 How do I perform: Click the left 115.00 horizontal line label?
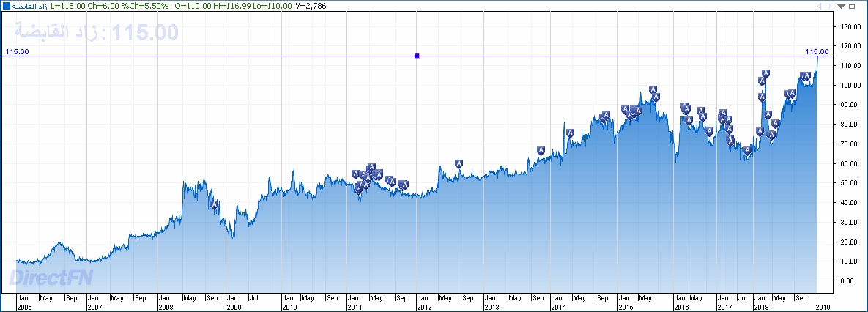click(x=17, y=51)
